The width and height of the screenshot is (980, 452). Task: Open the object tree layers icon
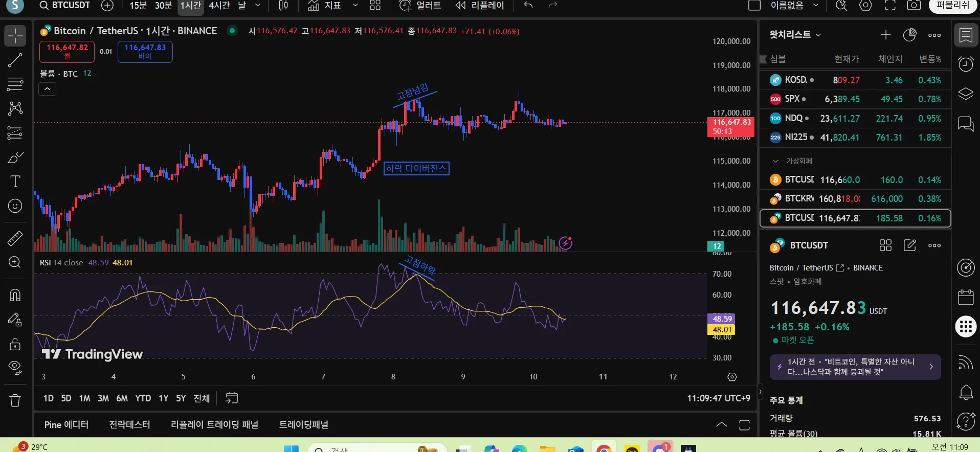966,94
